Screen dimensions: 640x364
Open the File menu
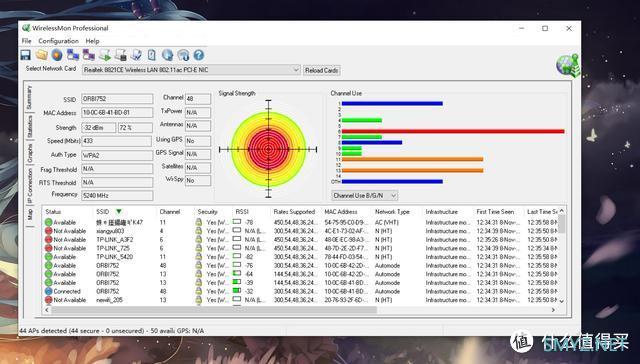27,41
